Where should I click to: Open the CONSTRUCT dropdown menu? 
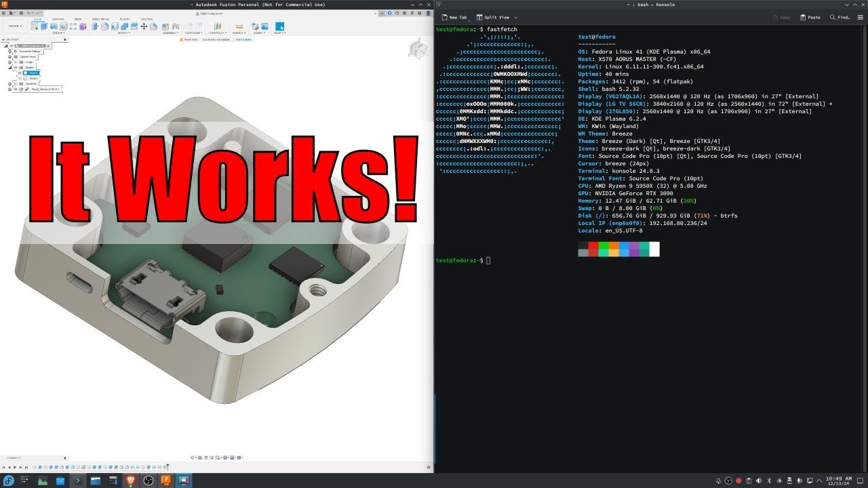click(216, 33)
